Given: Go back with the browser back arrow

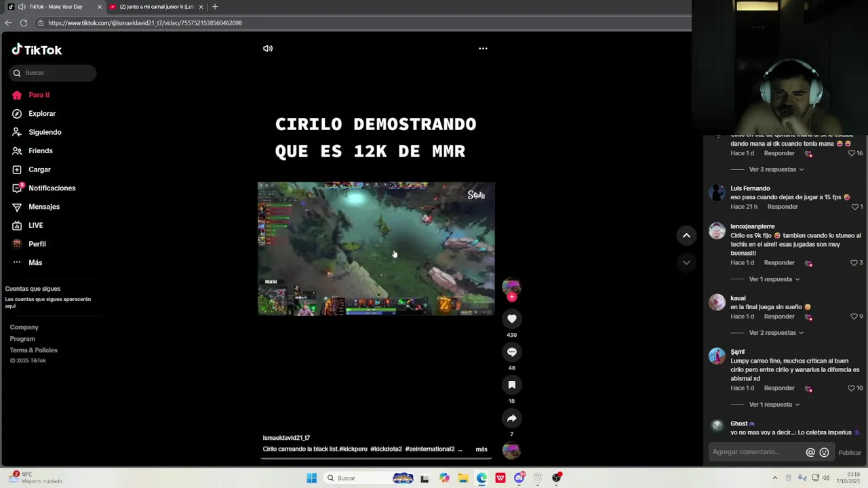Looking at the screenshot, I should [x=8, y=23].
